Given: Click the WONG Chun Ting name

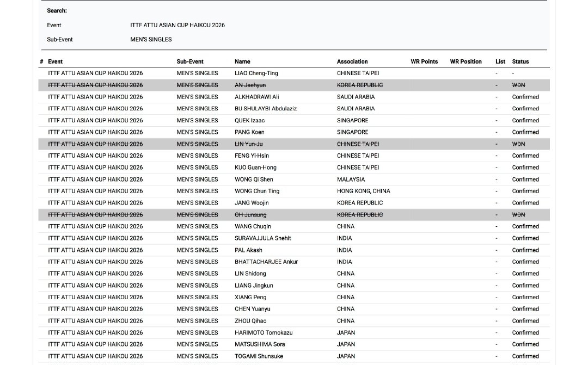Looking at the screenshot, I should (257, 191).
